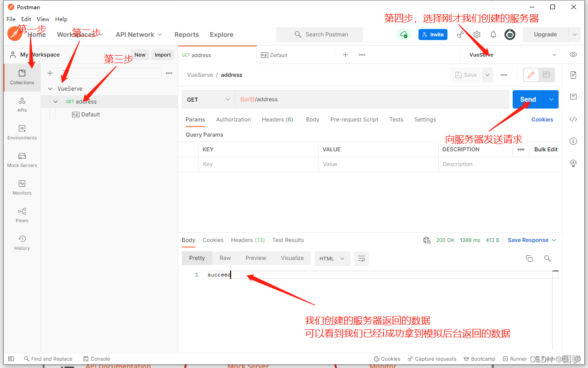Screen dimensions: 588x368
Task: Select the Visualize response view
Action: 292,258
